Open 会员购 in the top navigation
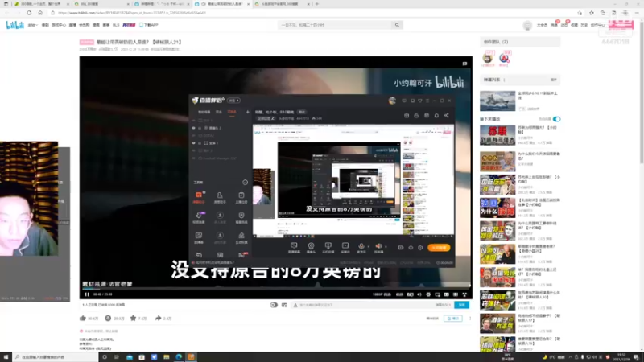The image size is (644, 362). point(85,25)
